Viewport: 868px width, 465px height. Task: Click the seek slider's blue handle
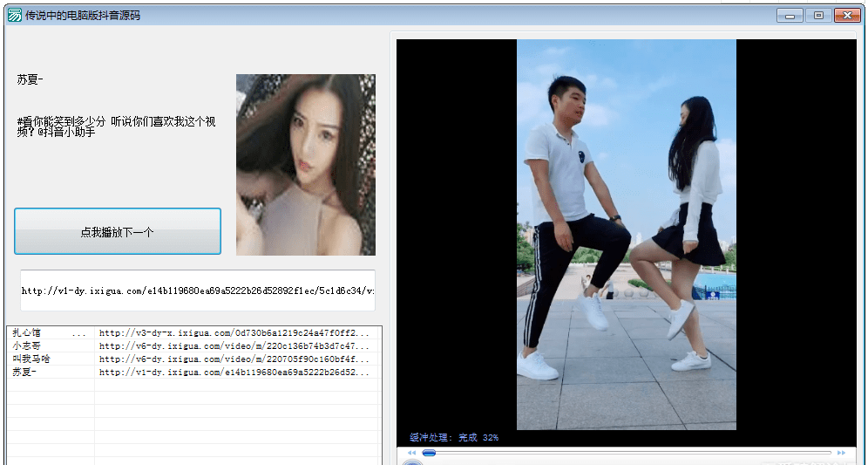pos(429,453)
